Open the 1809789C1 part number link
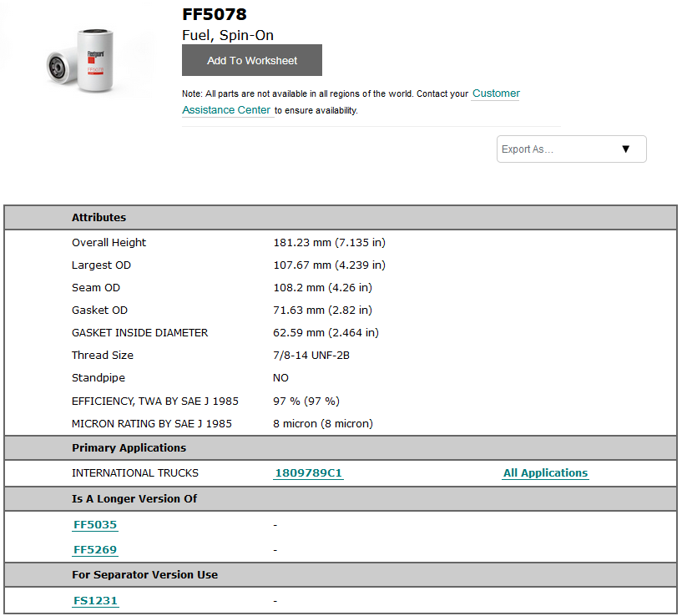Viewport: 682px width, 616px height. point(308,472)
